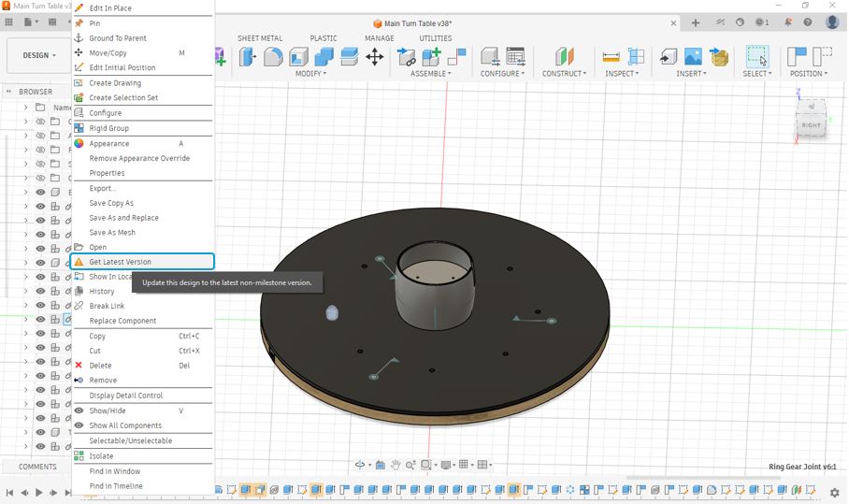Click Show/Hide in the context menu
The height and width of the screenshot is (504, 849).
coord(107,410)
